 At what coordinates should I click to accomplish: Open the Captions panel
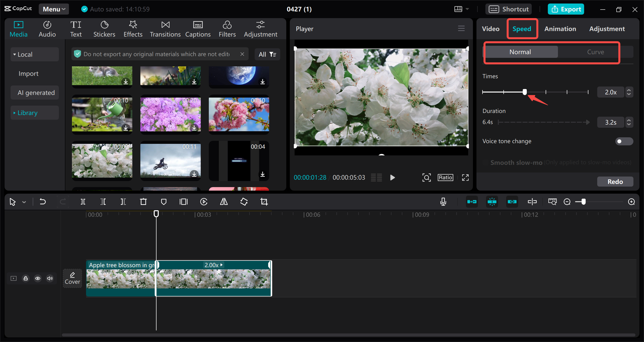pos(198,29)
